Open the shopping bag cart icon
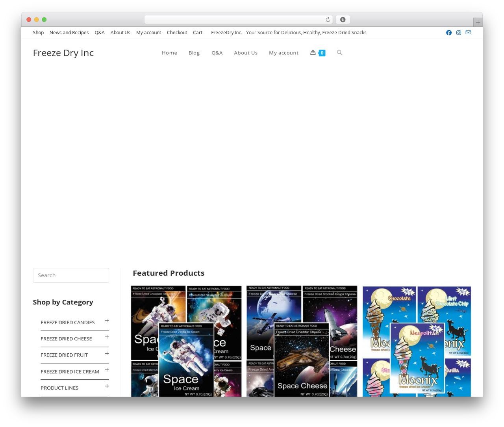 tap(313, 52)
